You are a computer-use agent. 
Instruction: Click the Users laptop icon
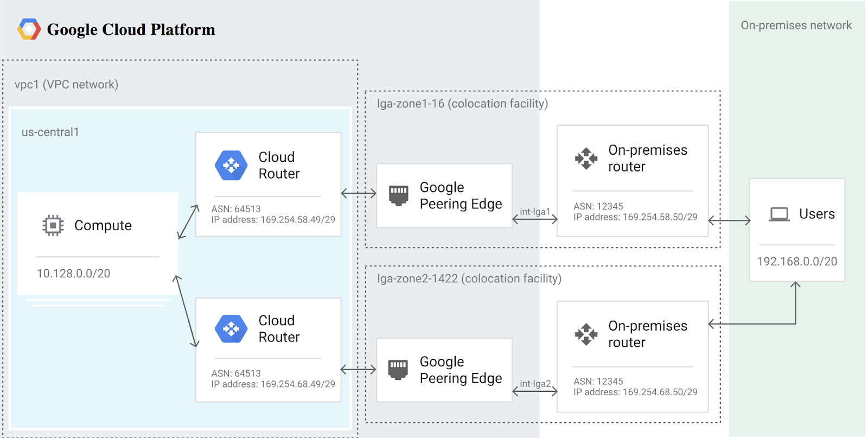pos(780,214)
